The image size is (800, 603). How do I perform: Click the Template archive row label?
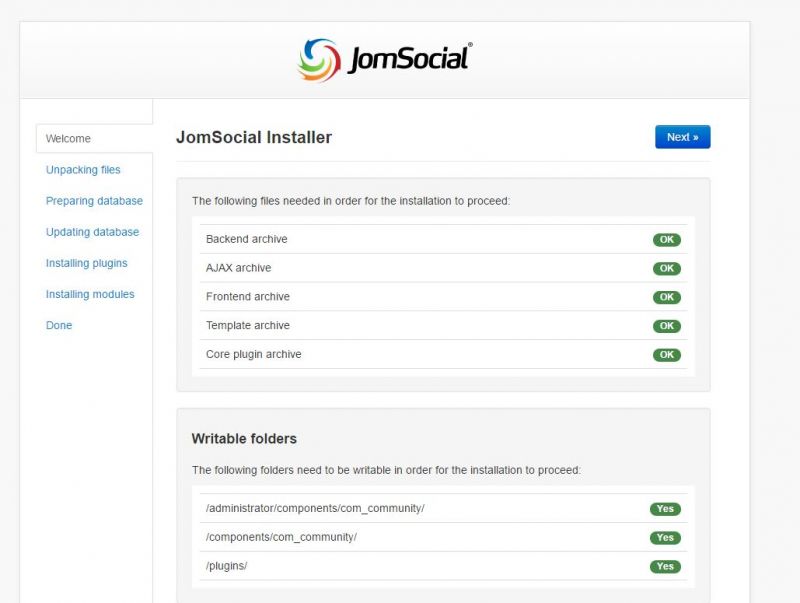248,325
